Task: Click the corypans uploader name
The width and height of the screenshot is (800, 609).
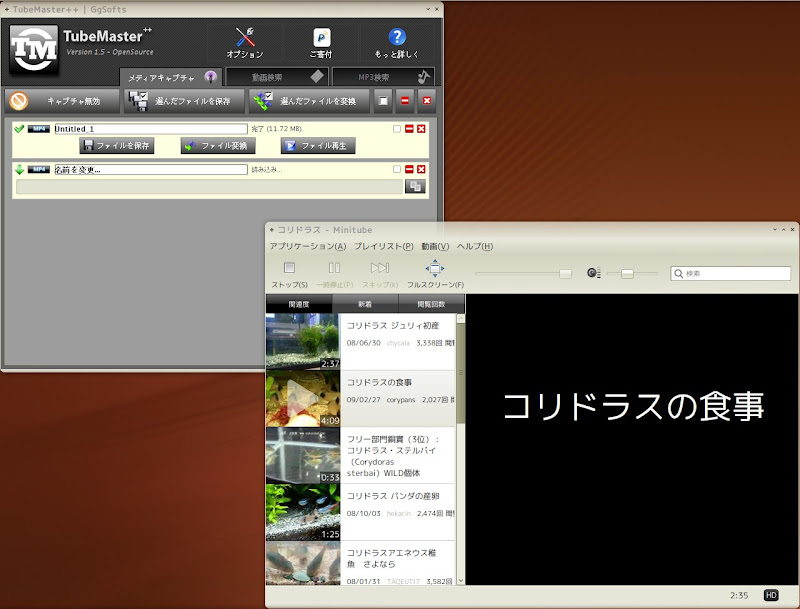Action: 401,400
